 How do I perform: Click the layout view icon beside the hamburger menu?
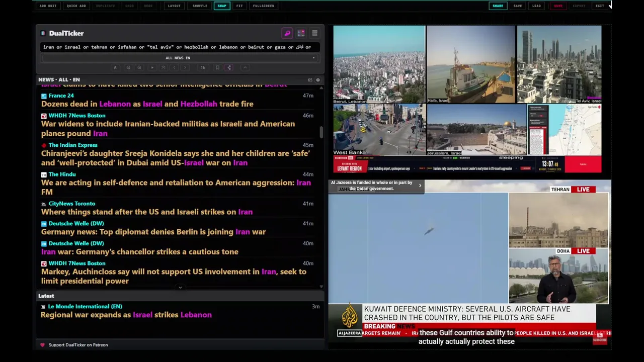click(x=301, y=33)
